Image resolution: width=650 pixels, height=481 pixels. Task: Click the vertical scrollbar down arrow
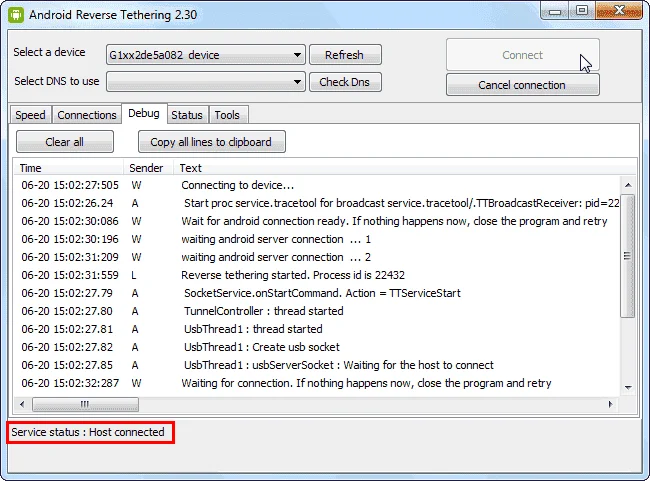pos(628,387)
